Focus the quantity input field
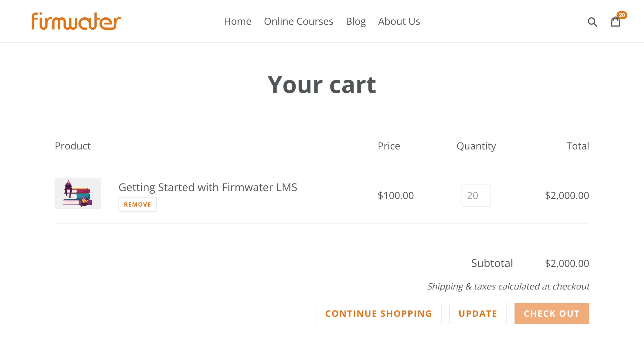Viewport: 644px width, 338px height. click(476, 195)
